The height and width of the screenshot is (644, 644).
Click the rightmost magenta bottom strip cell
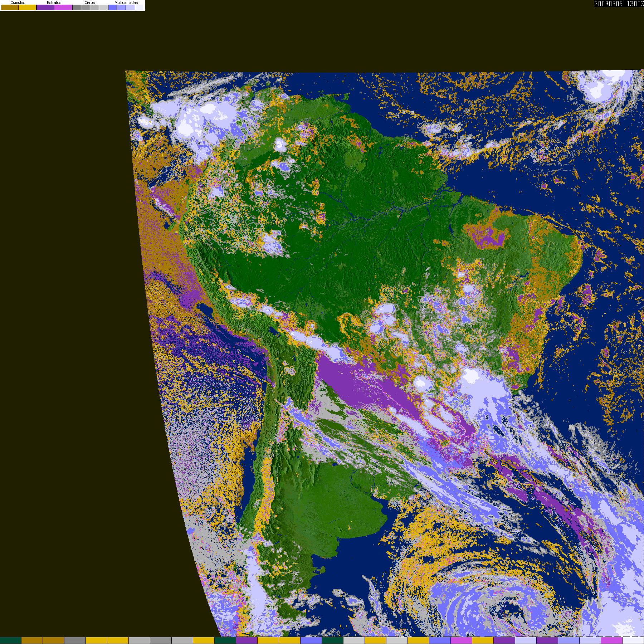(611, 640)
